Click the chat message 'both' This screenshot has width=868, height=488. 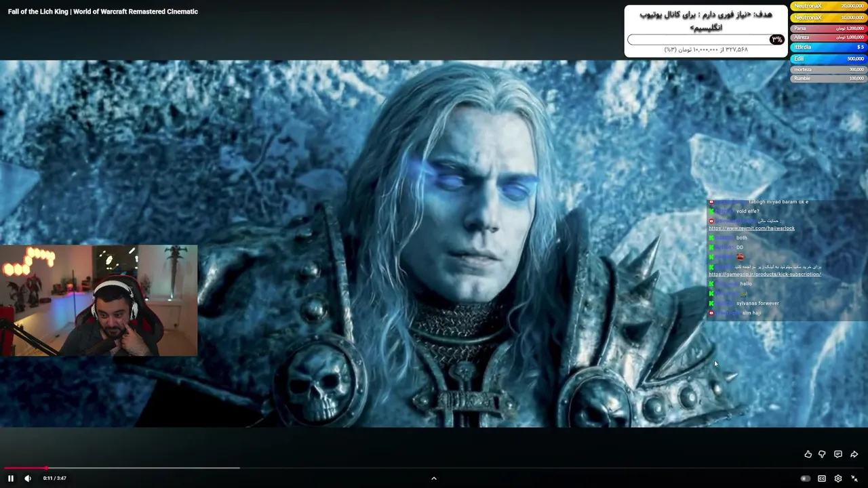point(742,238)
